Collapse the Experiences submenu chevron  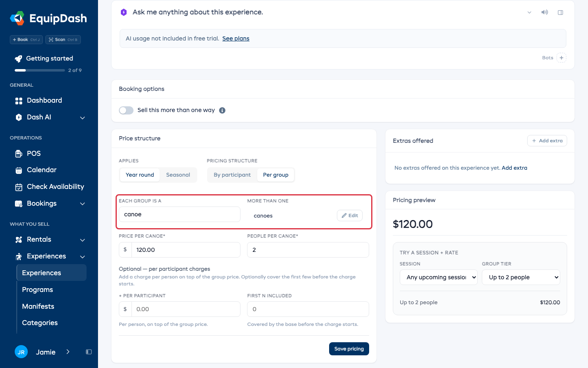pyautogui.click(x=82, y=257)
